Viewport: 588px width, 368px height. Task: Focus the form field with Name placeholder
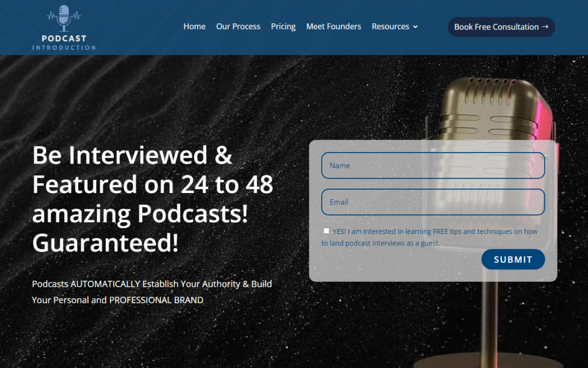pyautogui.click(x=433, y=165)
